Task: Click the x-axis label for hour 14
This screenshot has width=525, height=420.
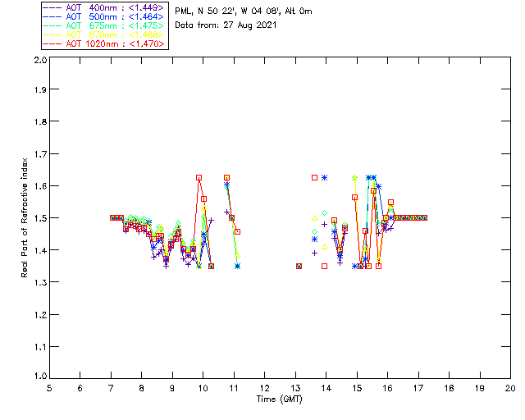Action: [x=326, y=388]
